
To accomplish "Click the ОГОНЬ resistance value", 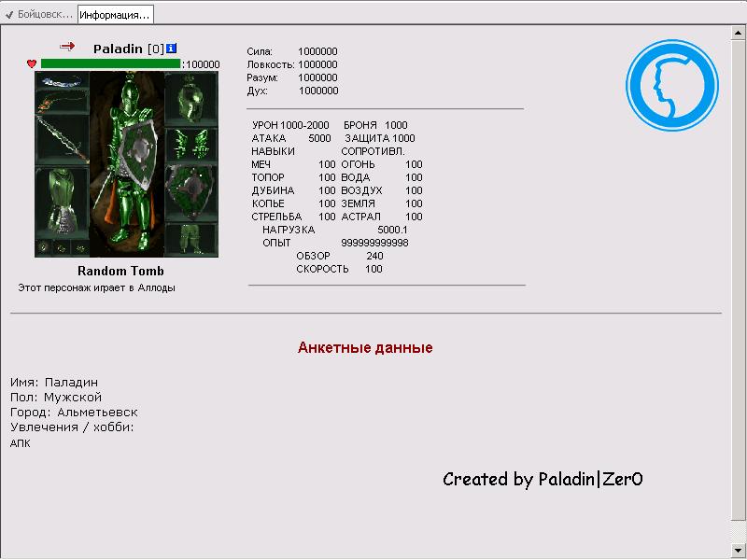I will pos(414,164).
